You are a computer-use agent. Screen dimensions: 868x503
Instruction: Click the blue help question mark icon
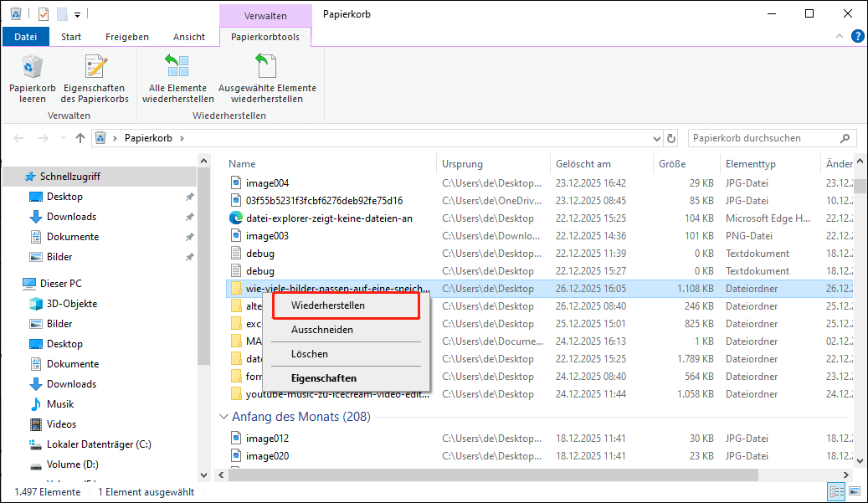(x=857, y=37)
